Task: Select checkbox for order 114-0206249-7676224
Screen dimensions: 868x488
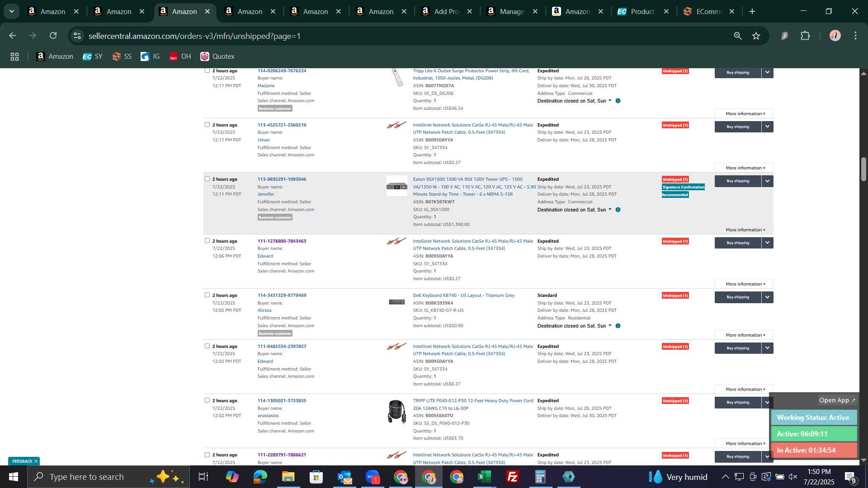Action: pos(207,70)
